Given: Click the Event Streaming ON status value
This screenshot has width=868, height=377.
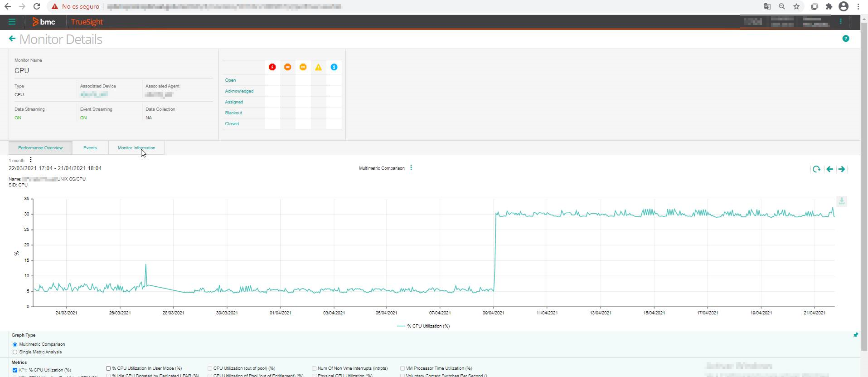Looking at the screenshot, I should (83, 118).
